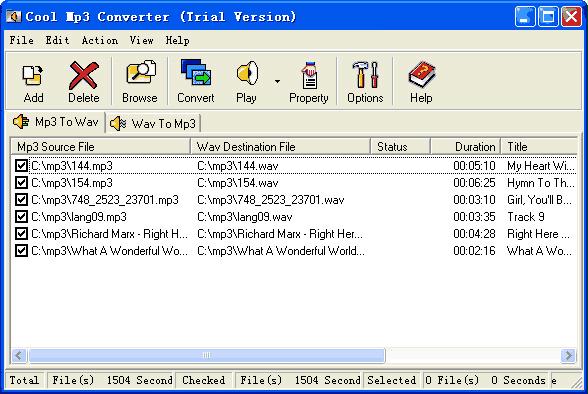Click the Duration column header
The image size is (588, 394).
pos(465,147)
